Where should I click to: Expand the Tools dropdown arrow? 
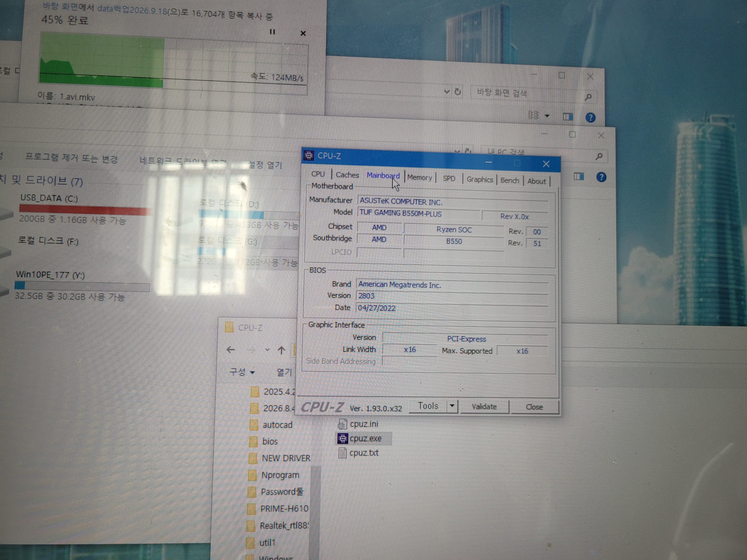tap(452, 406)
